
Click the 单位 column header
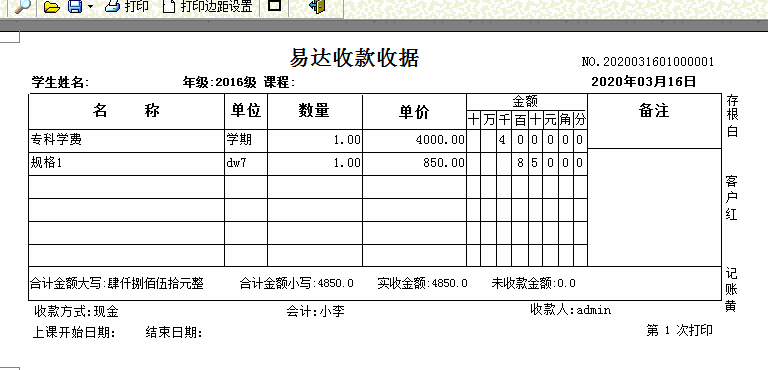click(246, 111)
